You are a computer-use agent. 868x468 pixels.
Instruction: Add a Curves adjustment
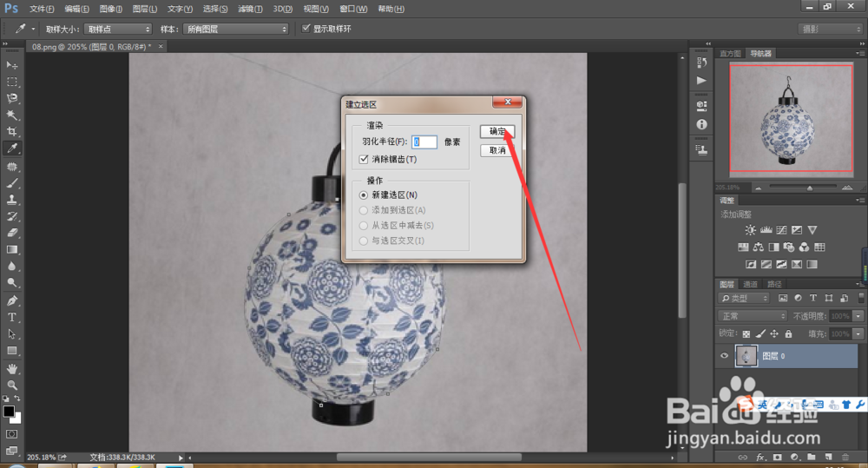[781, 230]
